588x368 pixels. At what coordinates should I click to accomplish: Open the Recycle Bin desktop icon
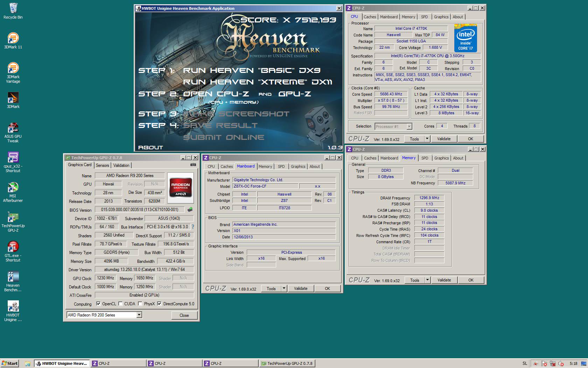point(13,11)
